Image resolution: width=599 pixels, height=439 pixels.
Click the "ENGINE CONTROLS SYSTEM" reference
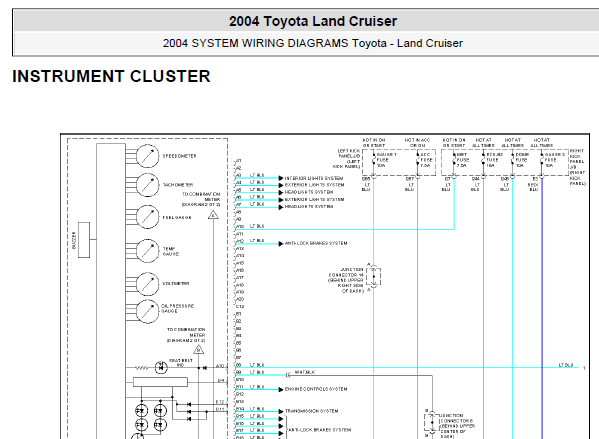click(x=316, y=389)
